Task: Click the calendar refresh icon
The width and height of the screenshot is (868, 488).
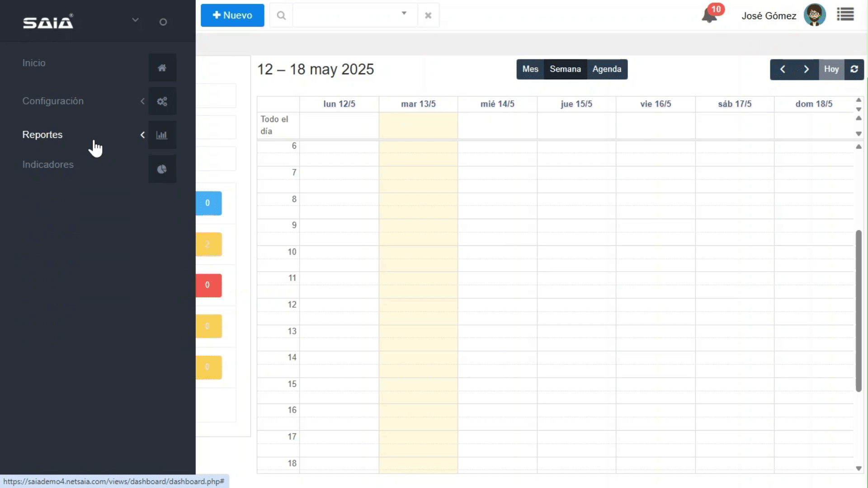Action: point(854,69)
